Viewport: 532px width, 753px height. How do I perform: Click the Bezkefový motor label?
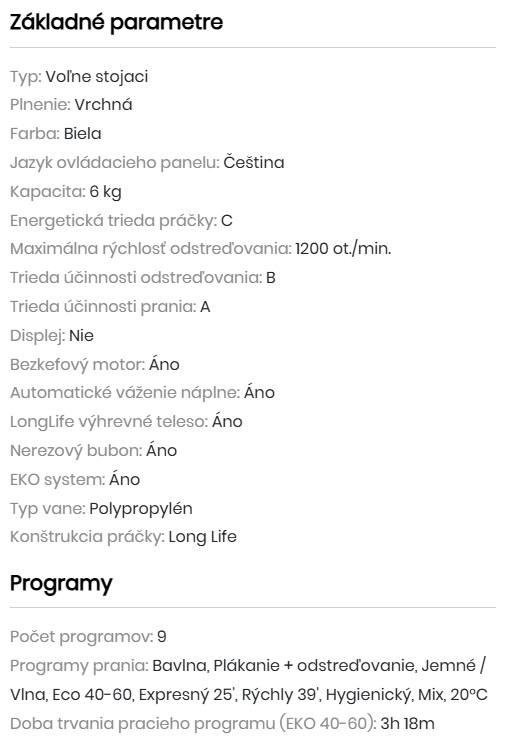[x=78, y=364]
